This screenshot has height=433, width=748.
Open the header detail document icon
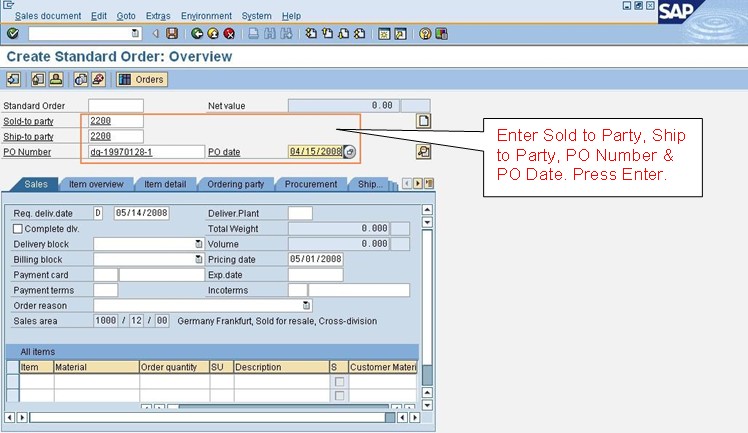[424, 121]
